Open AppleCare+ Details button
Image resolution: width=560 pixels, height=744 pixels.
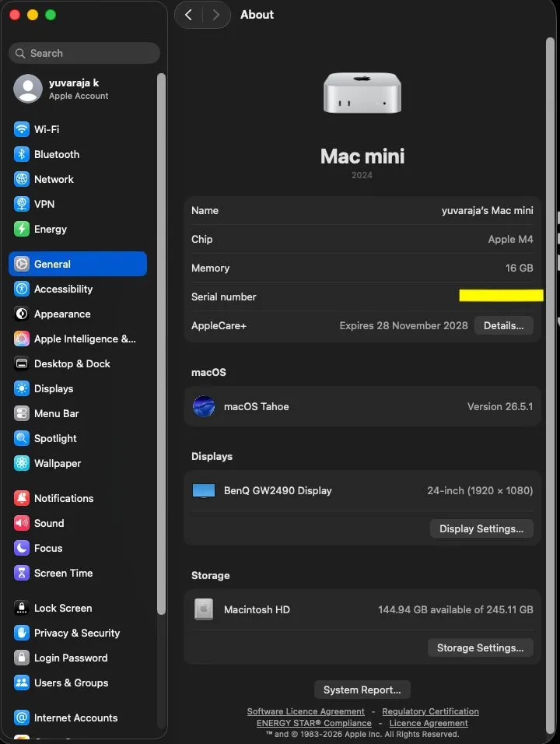click(503, 325)
